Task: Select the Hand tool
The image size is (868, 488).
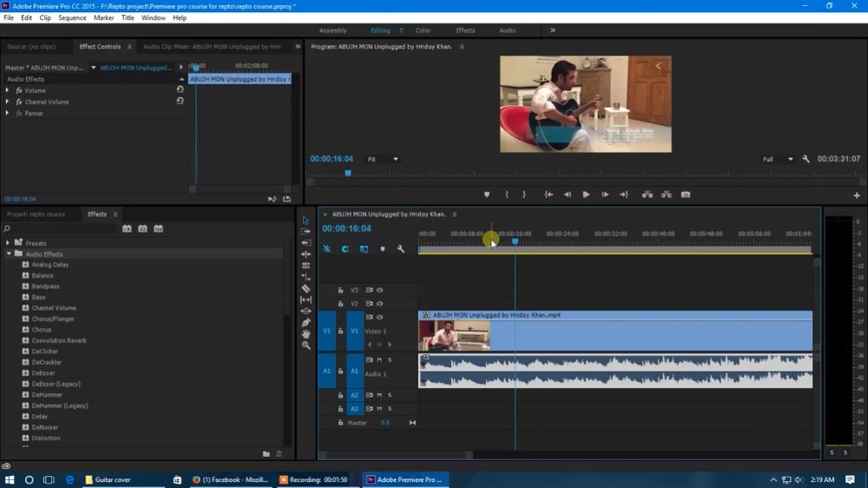Action: (x=306, y=333)
